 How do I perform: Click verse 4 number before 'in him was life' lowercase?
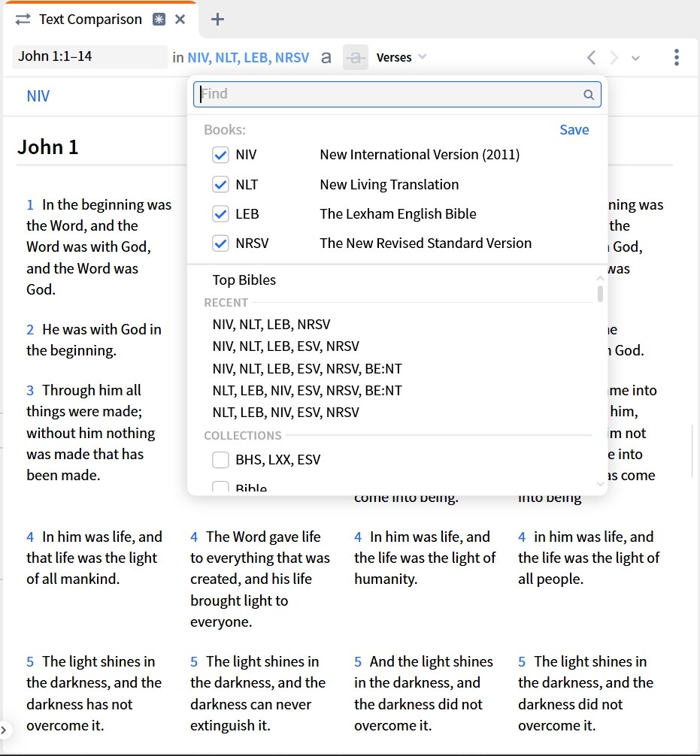click(x=522, y=537)
